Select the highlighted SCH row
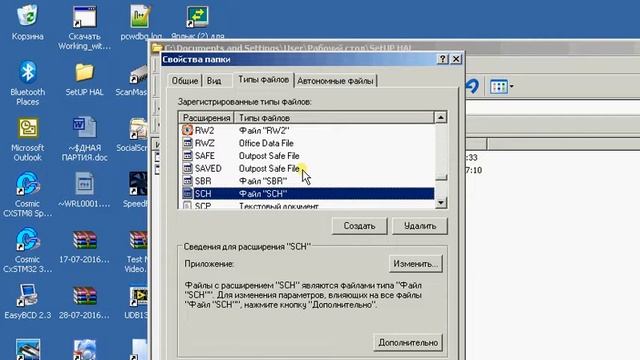The height and width of the screenshot is (360, 640). pyautogui.click(x=307, y=193)
